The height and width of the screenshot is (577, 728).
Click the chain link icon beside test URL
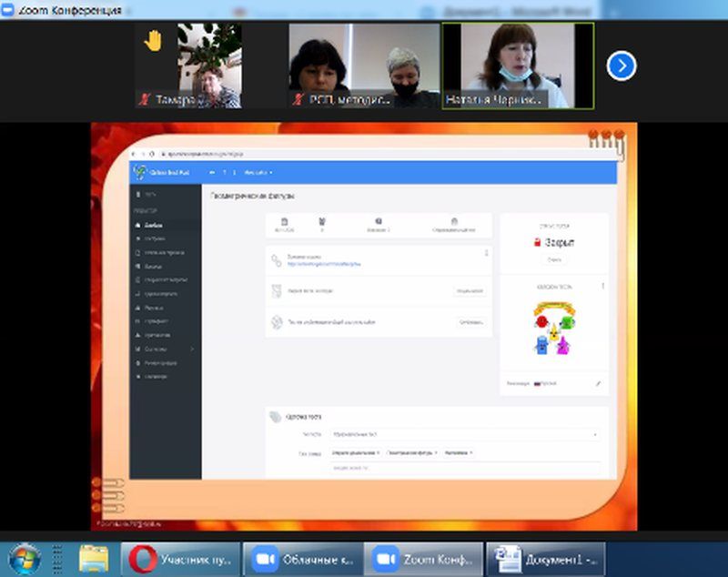pyautogui.click(x=277, y=260)
